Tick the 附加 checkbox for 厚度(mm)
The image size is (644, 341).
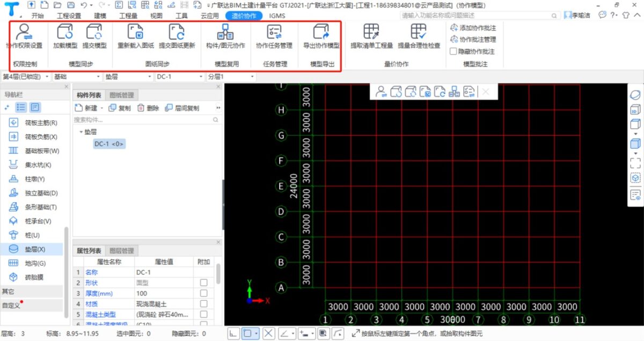coord(203,293)
